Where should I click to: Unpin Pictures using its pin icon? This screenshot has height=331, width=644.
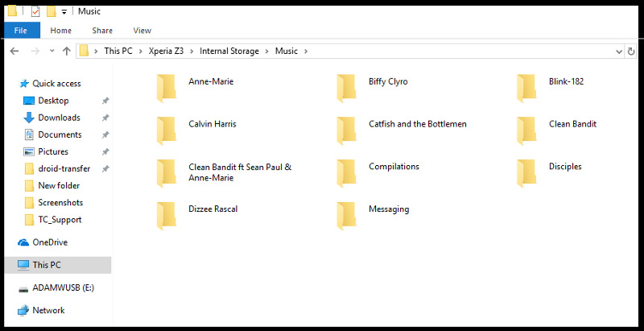[105, 151]
